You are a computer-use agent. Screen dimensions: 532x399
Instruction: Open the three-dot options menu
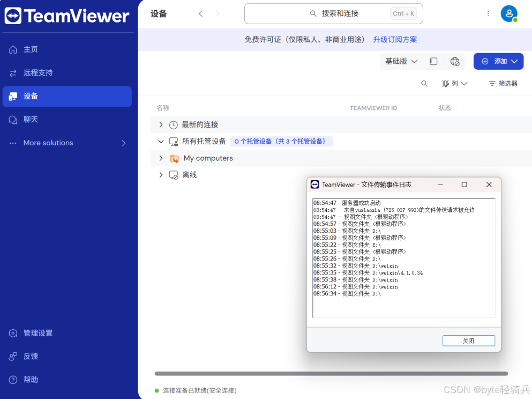click(488, 13)
